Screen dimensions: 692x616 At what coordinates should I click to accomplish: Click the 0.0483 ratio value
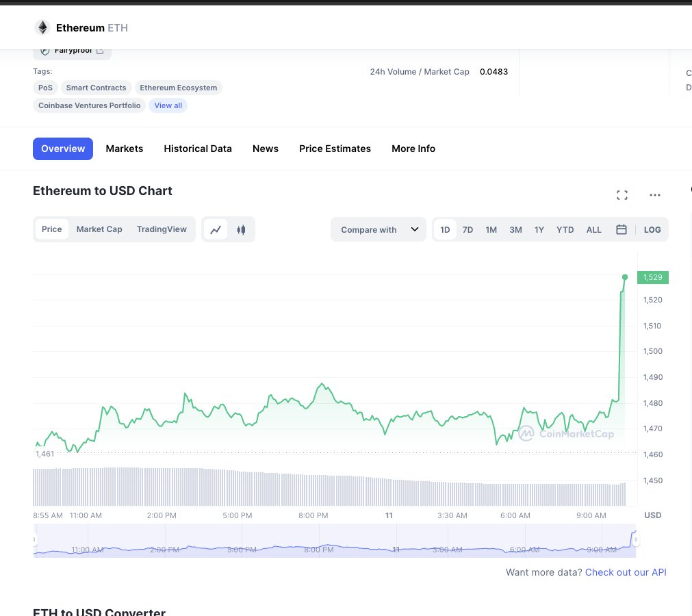(494, 72)
